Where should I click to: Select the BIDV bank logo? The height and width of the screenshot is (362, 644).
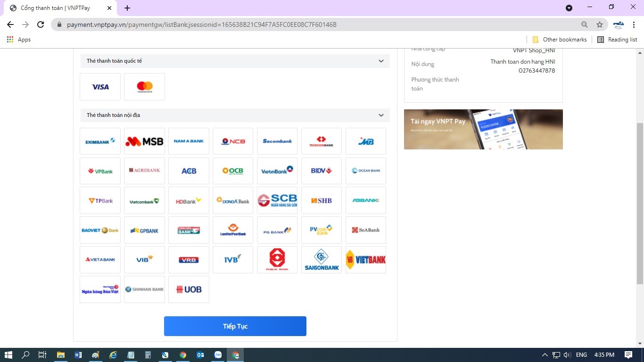pyautogui.click(x=321, y=171)
